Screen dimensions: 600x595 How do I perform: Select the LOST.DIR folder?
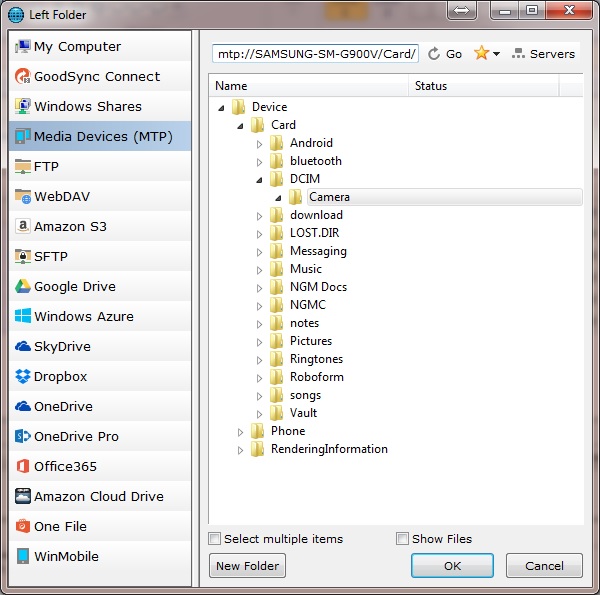point(314,233)
